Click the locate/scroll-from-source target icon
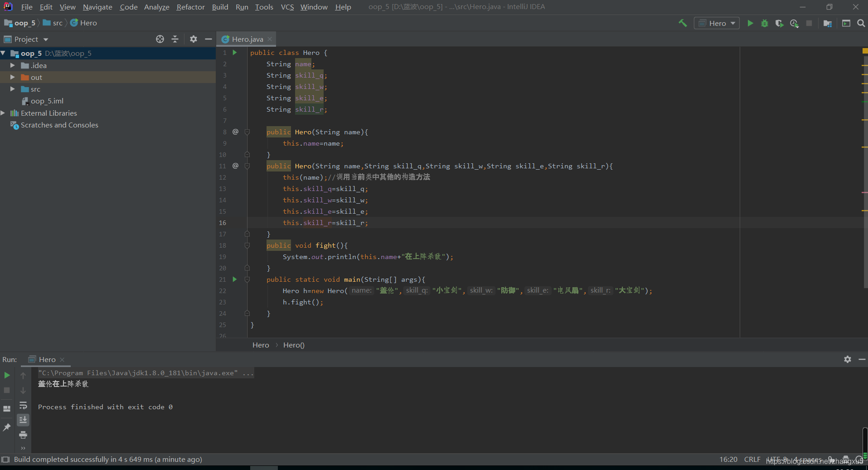This screenshot has height=470, width=868. point(160,39)
